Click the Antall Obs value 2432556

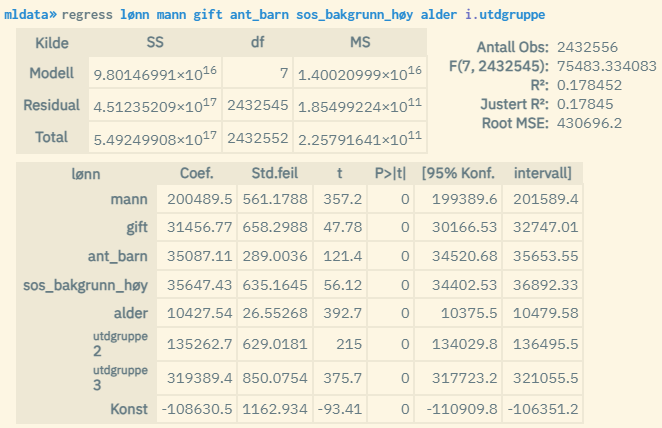click(x=586, y=48)
